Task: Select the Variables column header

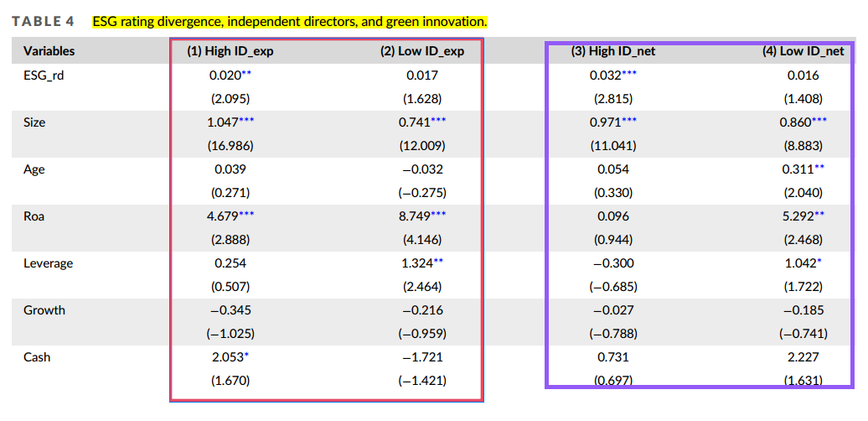Action: click(x=49, y=51)
